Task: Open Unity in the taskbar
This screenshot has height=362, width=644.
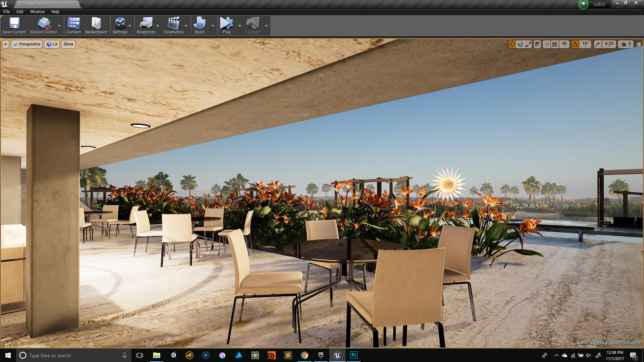Action: tap(173, 355)
